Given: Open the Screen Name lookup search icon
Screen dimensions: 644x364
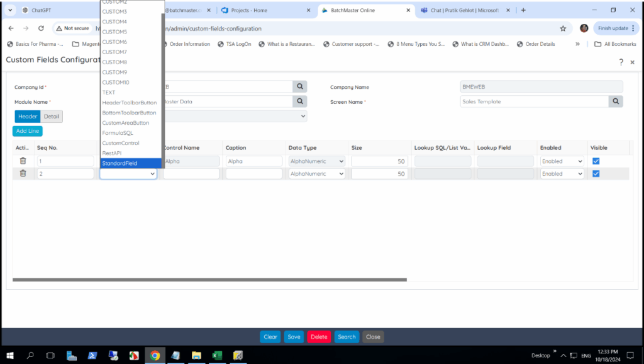Looking at the screenshot, I should click(x=616, y=101).
